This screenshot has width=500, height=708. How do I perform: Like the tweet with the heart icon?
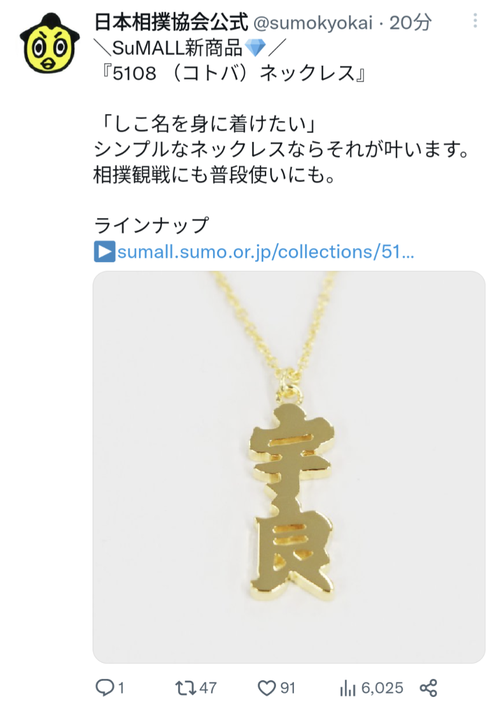(266, 688)
